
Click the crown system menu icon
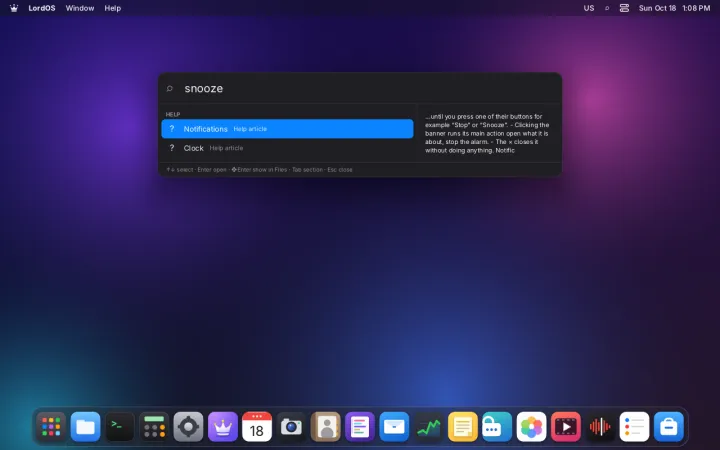tap(14, 8)
